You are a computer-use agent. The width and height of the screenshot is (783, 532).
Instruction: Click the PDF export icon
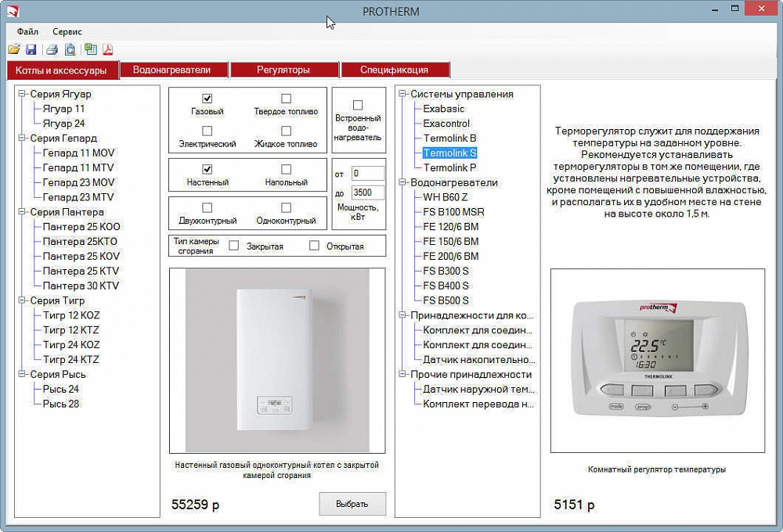click(108, 50)
